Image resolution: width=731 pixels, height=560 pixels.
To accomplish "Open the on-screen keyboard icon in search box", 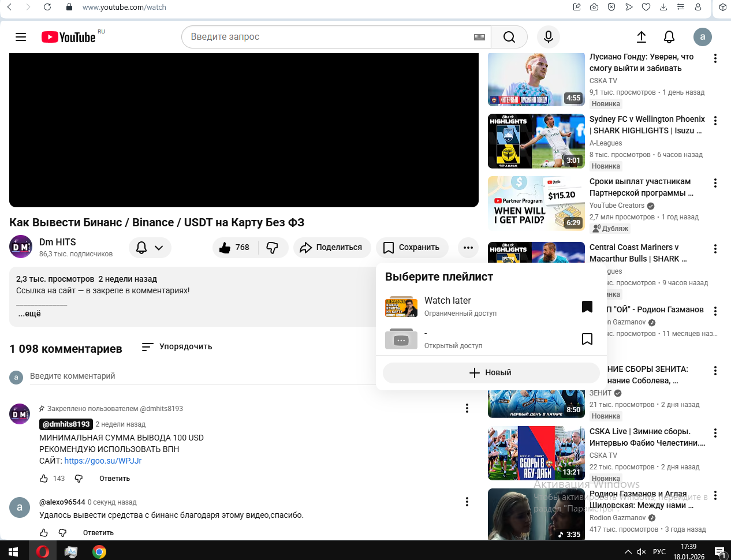I will pyautogui.click(x=479, y=37).
